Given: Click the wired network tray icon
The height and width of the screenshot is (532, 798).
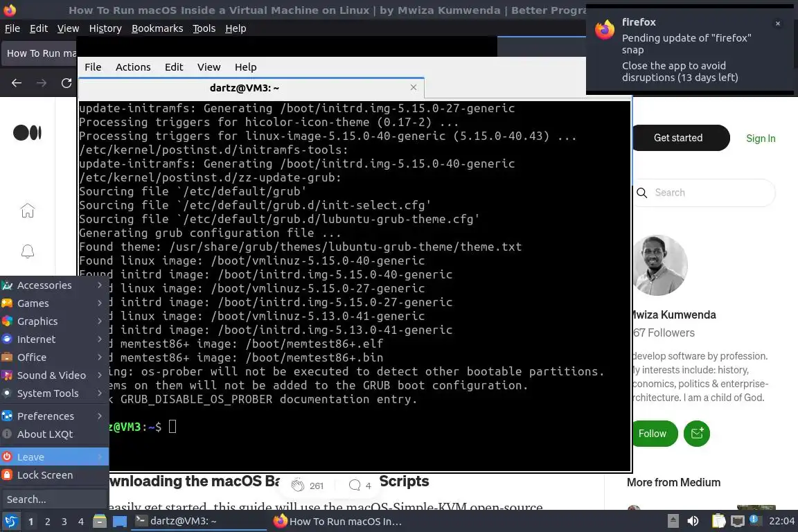Looking at the screenshot, I should 737,521.
